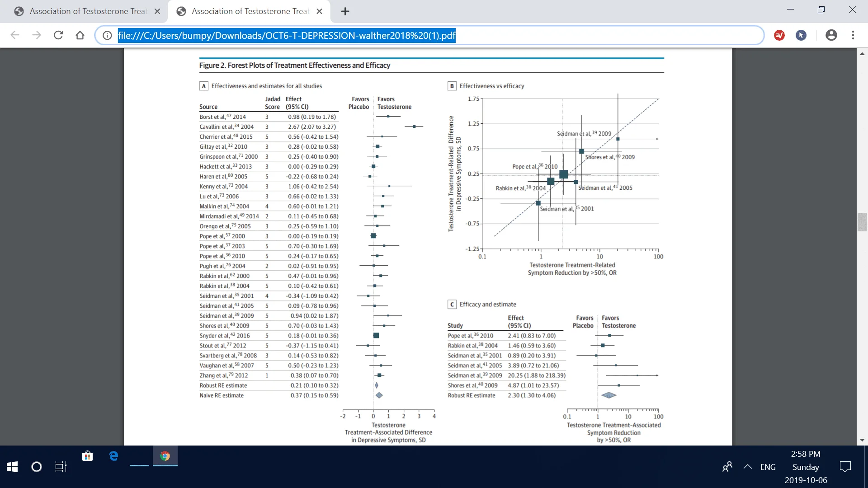
Task: Click effect value 0.21 (0.10 to 0.32)
Action: click(314, 385)
